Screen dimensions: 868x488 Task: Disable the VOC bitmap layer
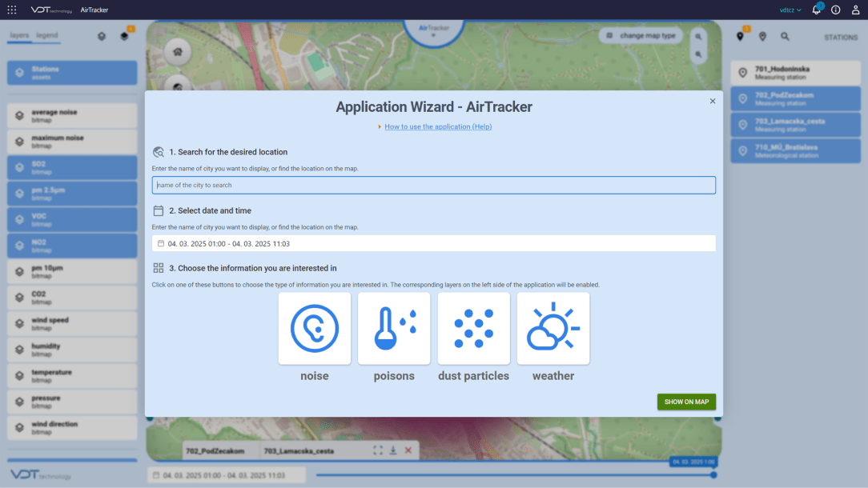tap(72, 220)
